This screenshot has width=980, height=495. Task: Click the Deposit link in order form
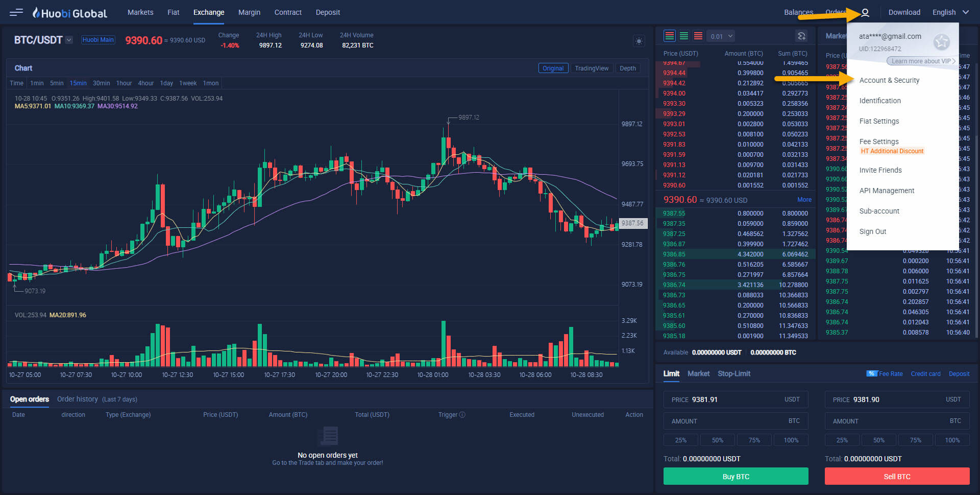point(959,373)
